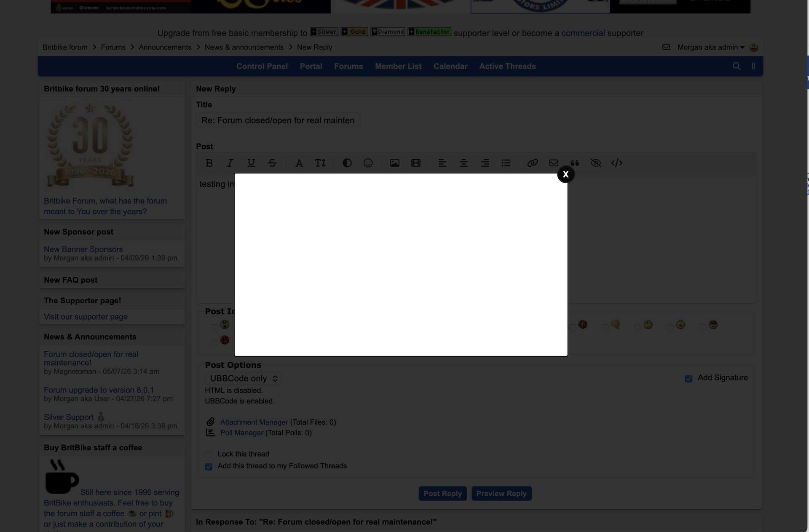Open UBBCode only dropdown
The height and width of the screenshot is (532, 809).
click(x=244, y=378)
